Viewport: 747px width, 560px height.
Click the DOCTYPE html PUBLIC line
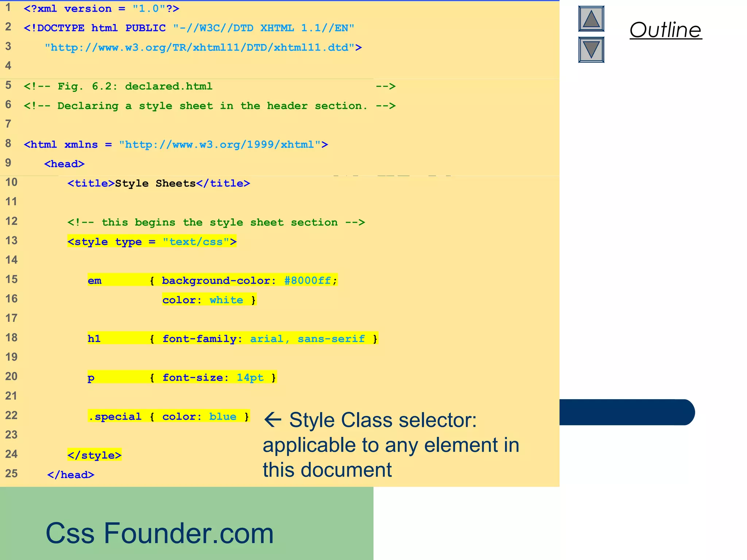tap(189, 28)
